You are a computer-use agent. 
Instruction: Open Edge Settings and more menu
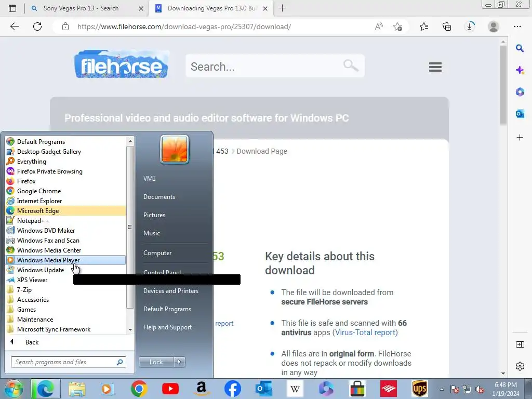pos(517,26)
